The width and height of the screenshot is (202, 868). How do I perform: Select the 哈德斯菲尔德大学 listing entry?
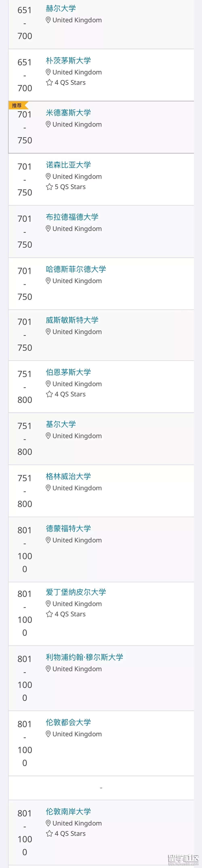(x=101, y=283)
